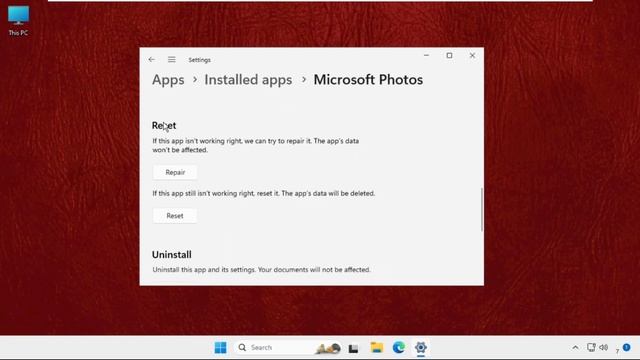This screenshot has height=360, width=640.
Task: Click the Reset button for Microsoft Photos
Action: coord(175,216)
